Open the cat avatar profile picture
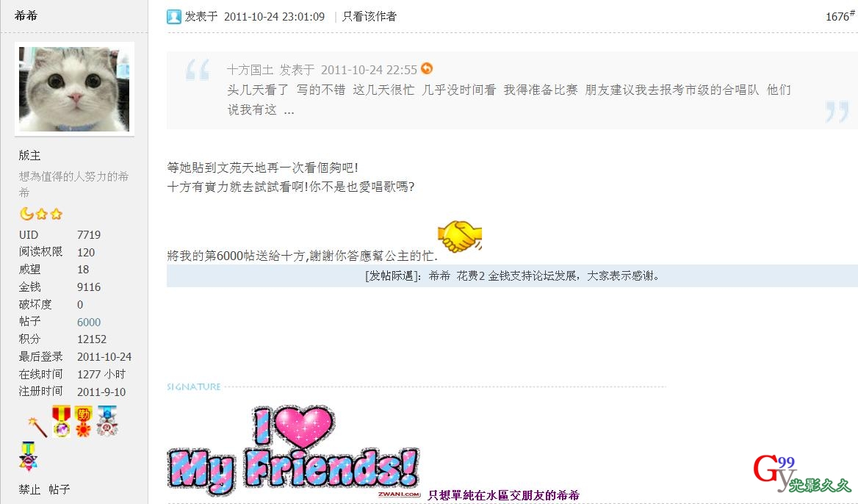 click(x=74, y=89)
